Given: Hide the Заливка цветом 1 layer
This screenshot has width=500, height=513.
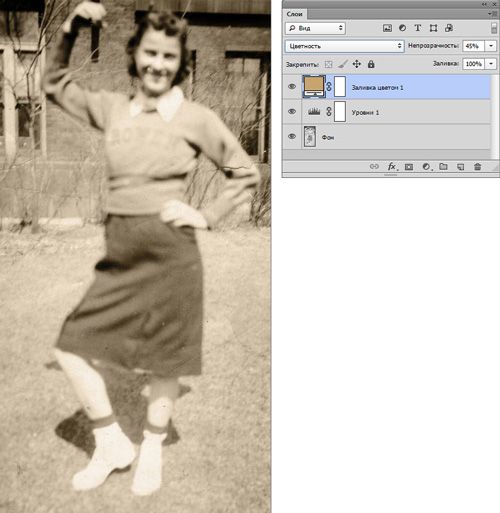Looking at the screenshot, I should click(x=292, y=87).
